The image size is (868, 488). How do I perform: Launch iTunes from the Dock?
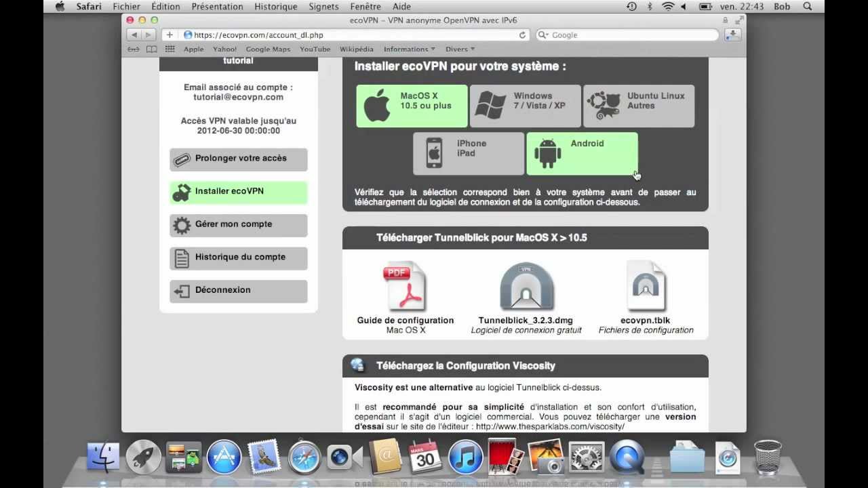tap(465, 457)
